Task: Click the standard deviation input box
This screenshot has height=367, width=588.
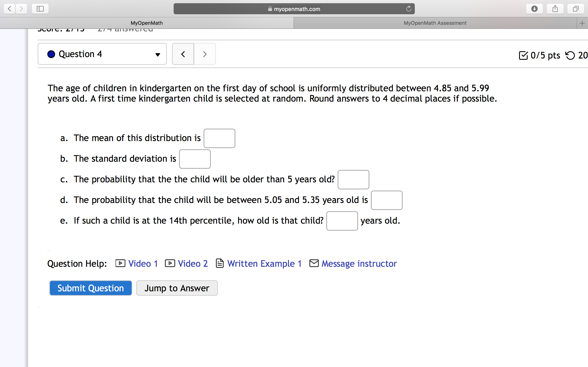Action: click(x=195, y=159)
